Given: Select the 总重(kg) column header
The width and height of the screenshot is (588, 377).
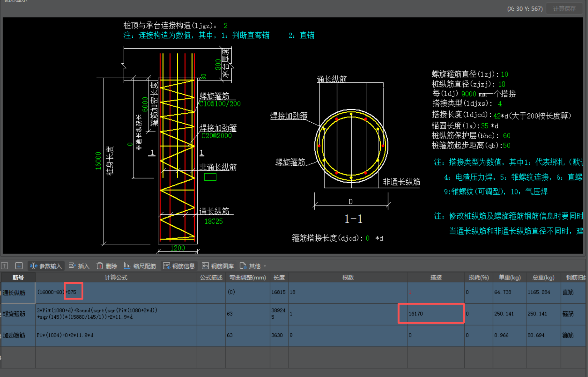Looking at the screenshot, I should pyautogui.click(x=543, y=277).
